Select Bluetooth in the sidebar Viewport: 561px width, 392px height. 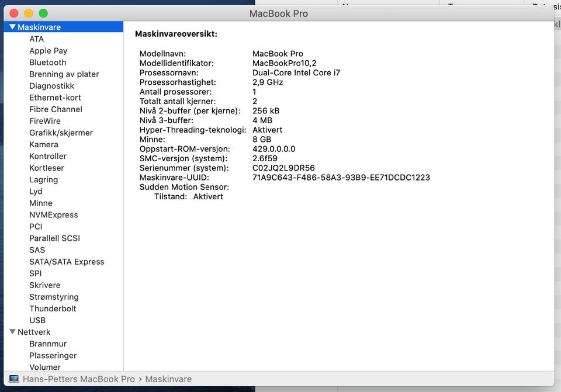click(x=48, y=63)
